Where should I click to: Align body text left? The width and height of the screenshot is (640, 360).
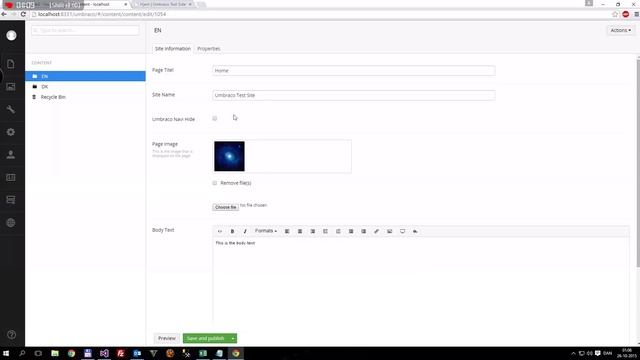click(287, 231)
